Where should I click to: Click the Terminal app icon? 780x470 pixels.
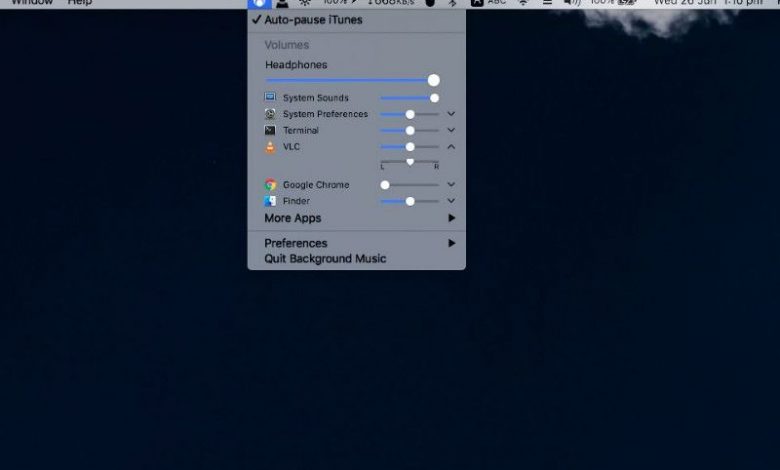[270, 130]
